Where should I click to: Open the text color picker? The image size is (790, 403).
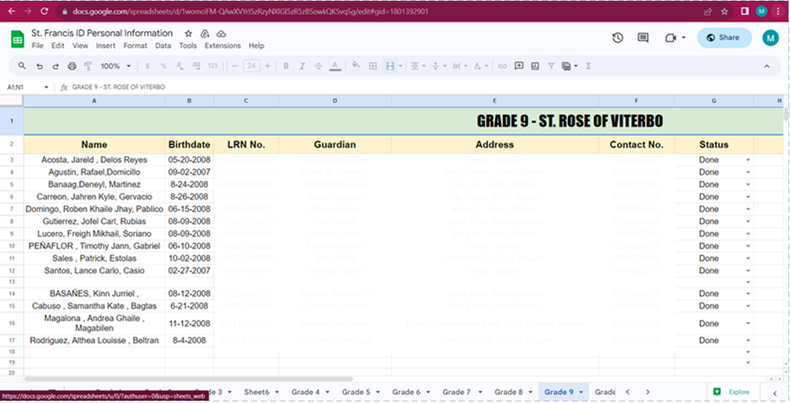click(335, 66)
